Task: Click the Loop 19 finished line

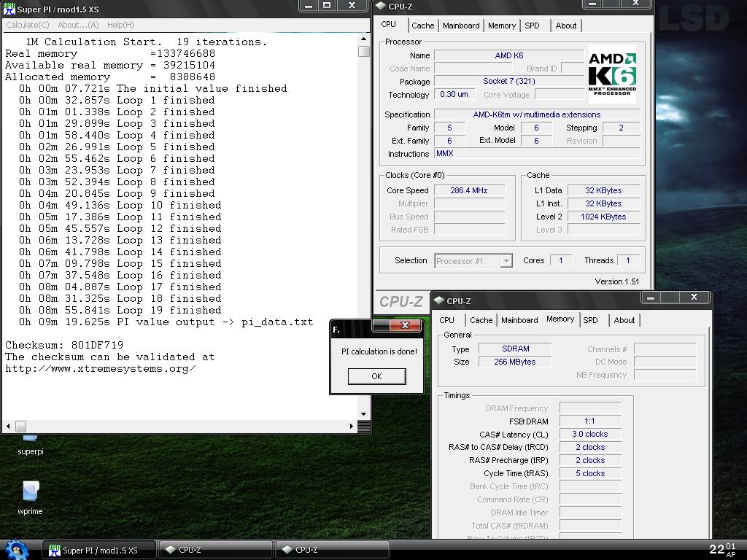Action: tap(120, 310)
